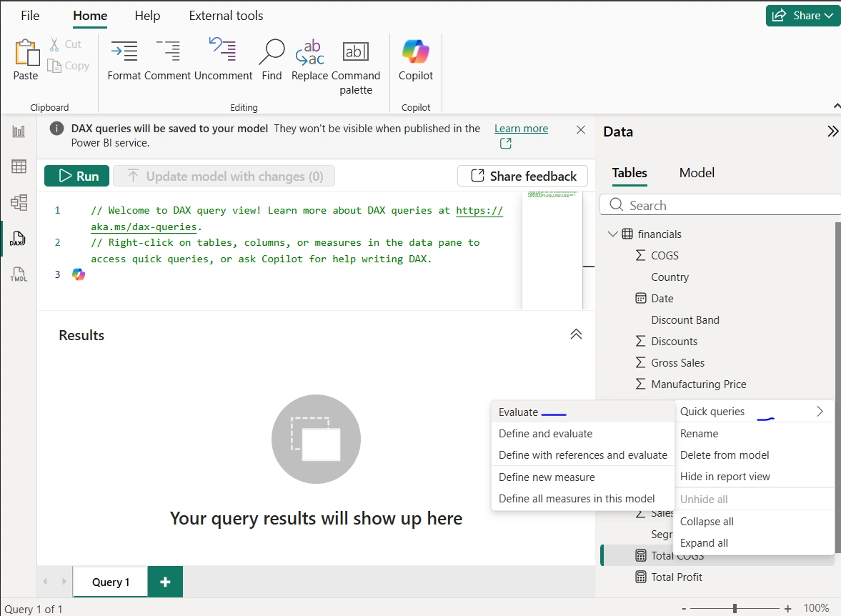Click Share feedback button
The height and width of the screenshot is (616, 841).
click(x=522, y=176)
